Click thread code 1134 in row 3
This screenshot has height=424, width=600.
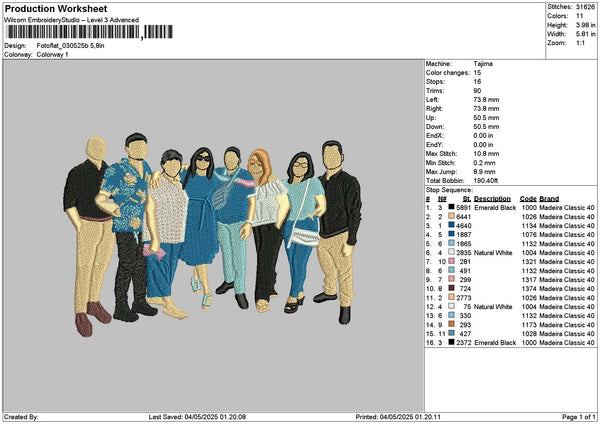coord(529,225)
